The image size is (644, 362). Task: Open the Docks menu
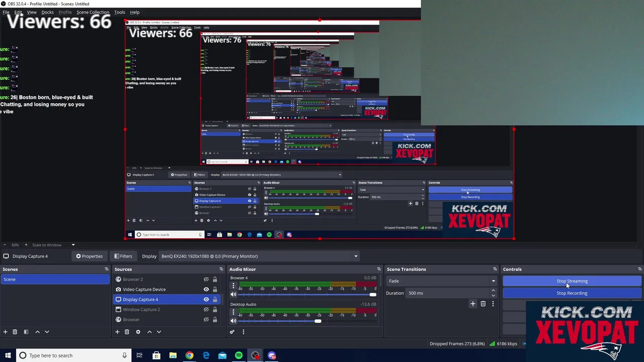pos(47,12)
